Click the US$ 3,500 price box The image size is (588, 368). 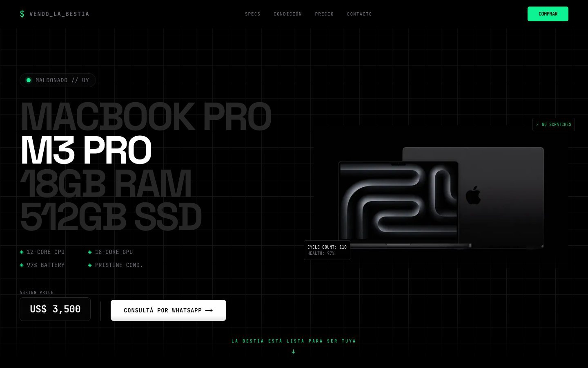tap(55, 309)
